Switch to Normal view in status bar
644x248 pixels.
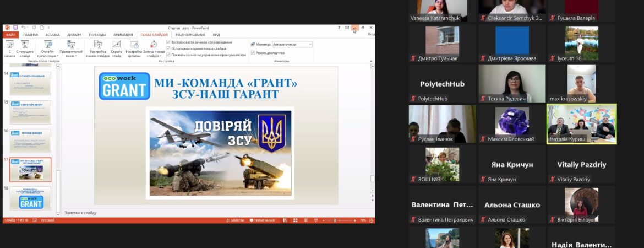(286, 220)
